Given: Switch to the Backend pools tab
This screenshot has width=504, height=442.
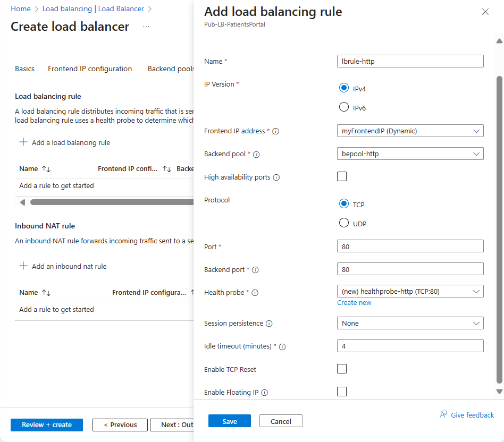Looking at the screenshot, I should tap(170, 69).
